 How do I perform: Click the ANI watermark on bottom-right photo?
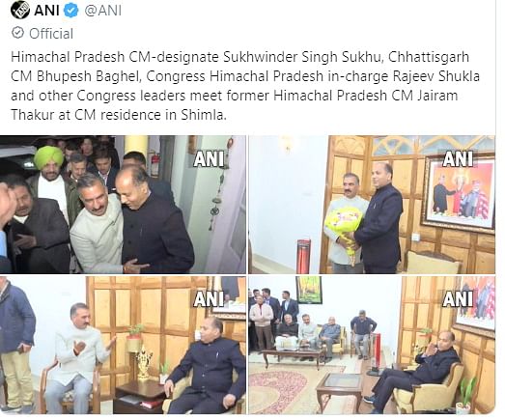458,299
